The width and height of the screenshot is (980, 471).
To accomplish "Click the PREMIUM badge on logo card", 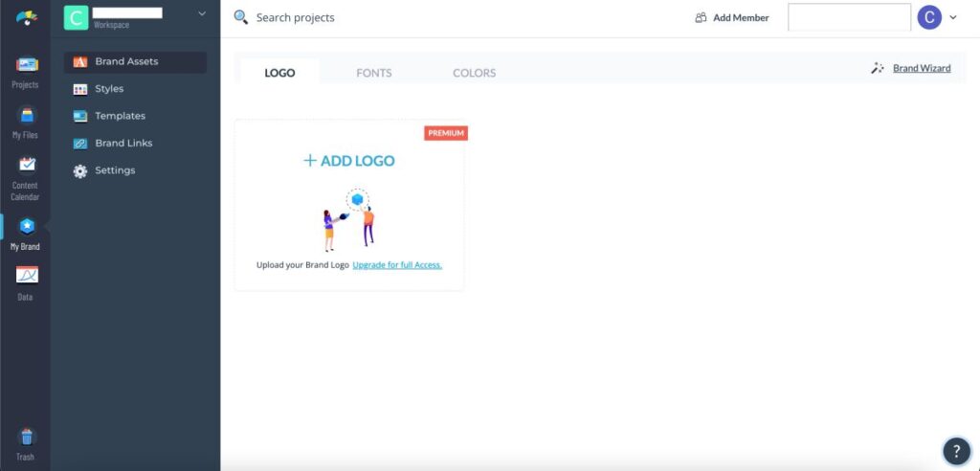I will click(446, 133).
